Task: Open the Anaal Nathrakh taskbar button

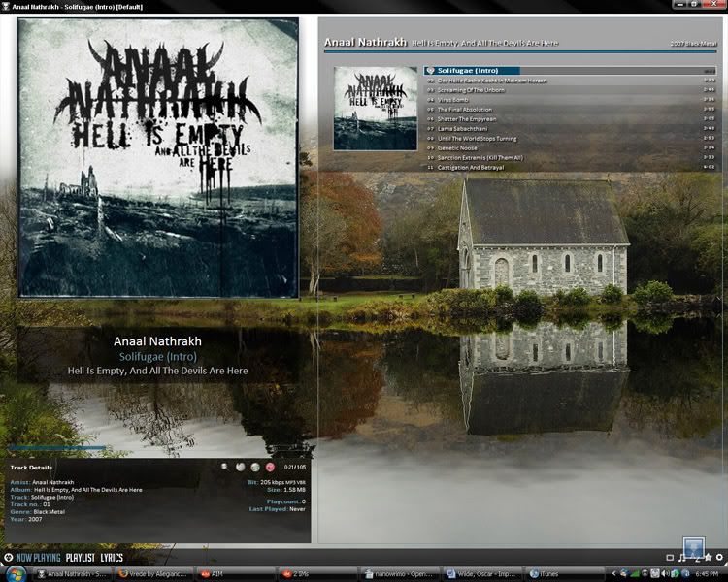Action: coord(73,574)
